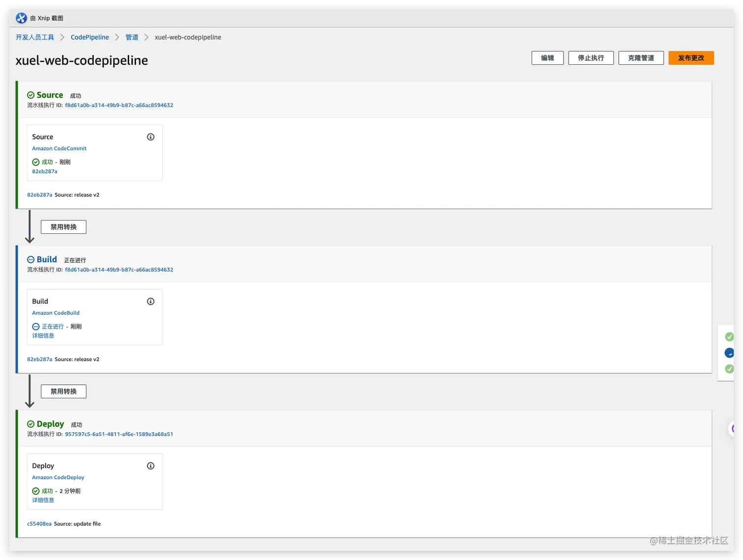Open 开发人员工具 breadcrumb link
This screenshot has width=743, height=560.
(x=35, y=37)
